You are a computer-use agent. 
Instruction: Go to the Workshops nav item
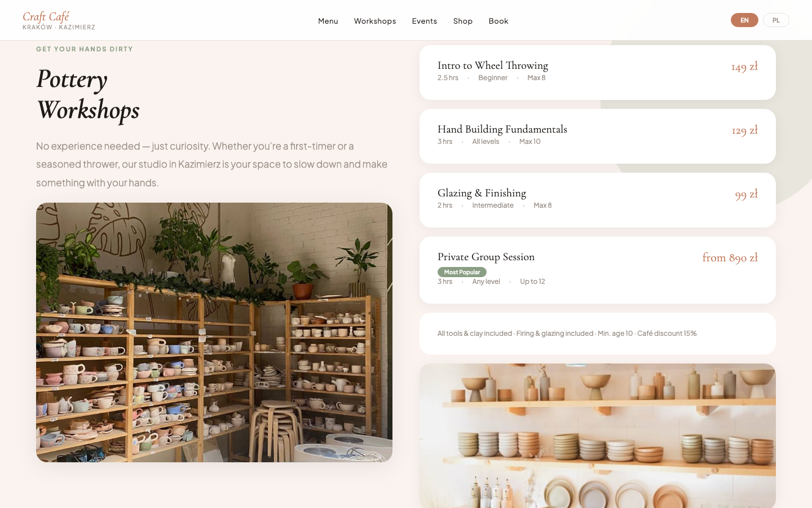tap(375, 21)
